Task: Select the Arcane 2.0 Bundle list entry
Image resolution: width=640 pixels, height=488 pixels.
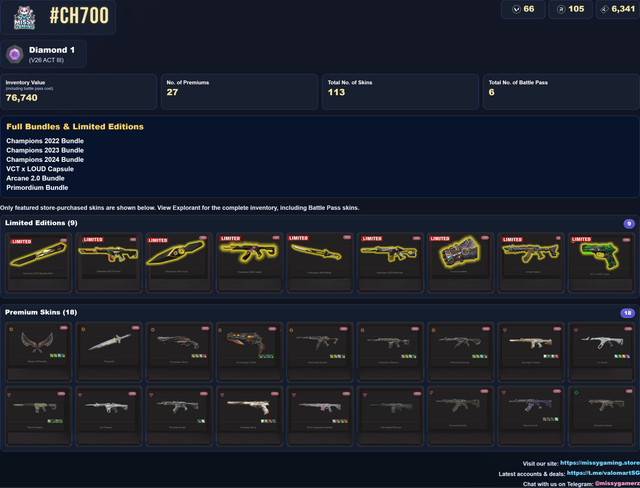Action: point(35,178)
